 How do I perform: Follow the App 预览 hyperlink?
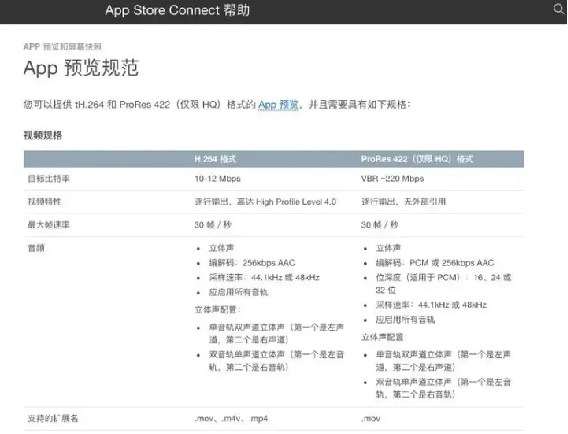278,105
